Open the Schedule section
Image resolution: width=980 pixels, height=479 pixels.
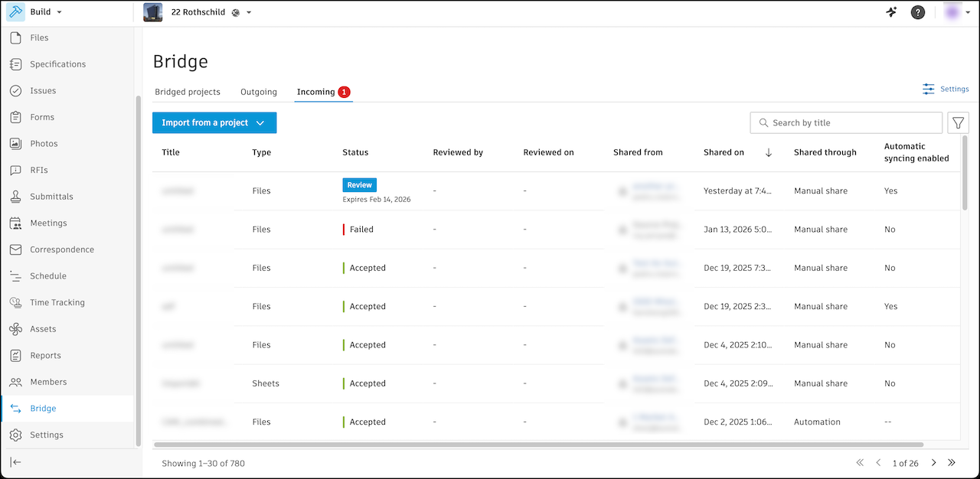47,275
